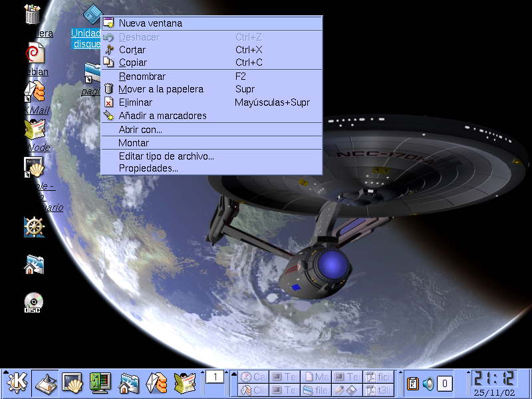Viewport: 532px width, 399px height.
Task: Click the greyed-out Deshacer menu entry
Action: tap(211, 37)
